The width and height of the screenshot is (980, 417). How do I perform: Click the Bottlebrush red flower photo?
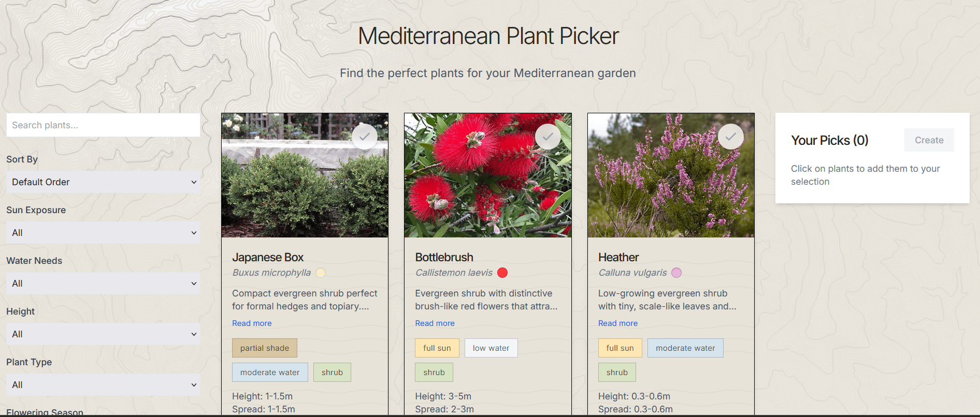[487, 186]
